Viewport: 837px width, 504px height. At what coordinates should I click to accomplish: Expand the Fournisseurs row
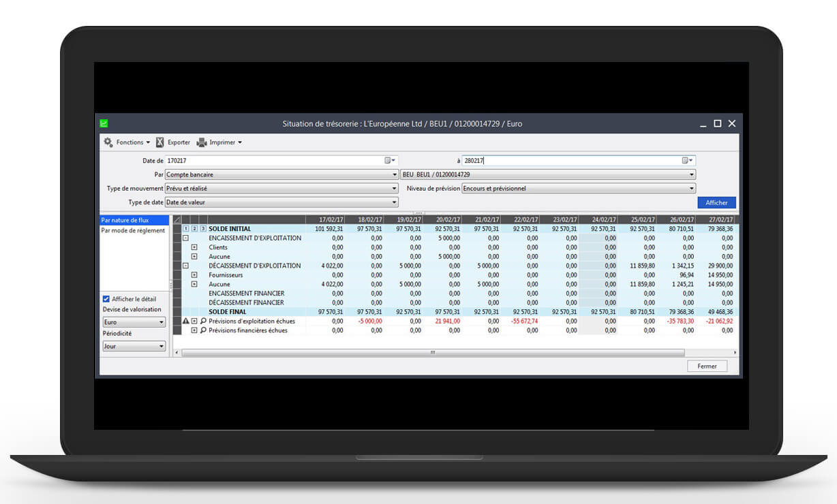194,275
